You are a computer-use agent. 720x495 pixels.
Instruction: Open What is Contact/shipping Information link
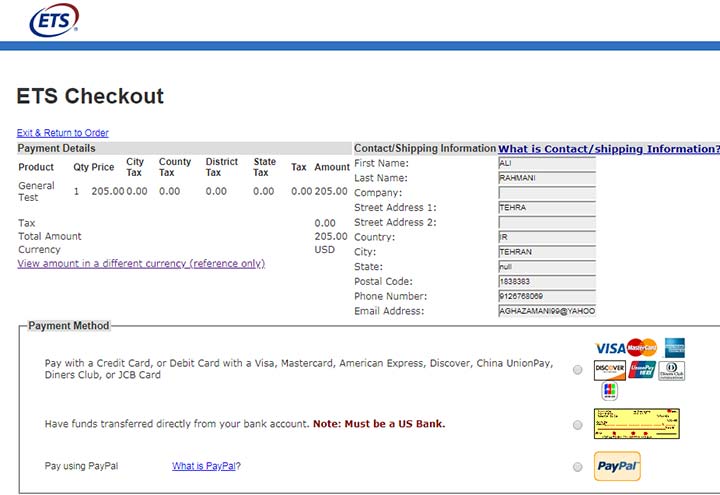pyautogui.click(x=609, y=149)
